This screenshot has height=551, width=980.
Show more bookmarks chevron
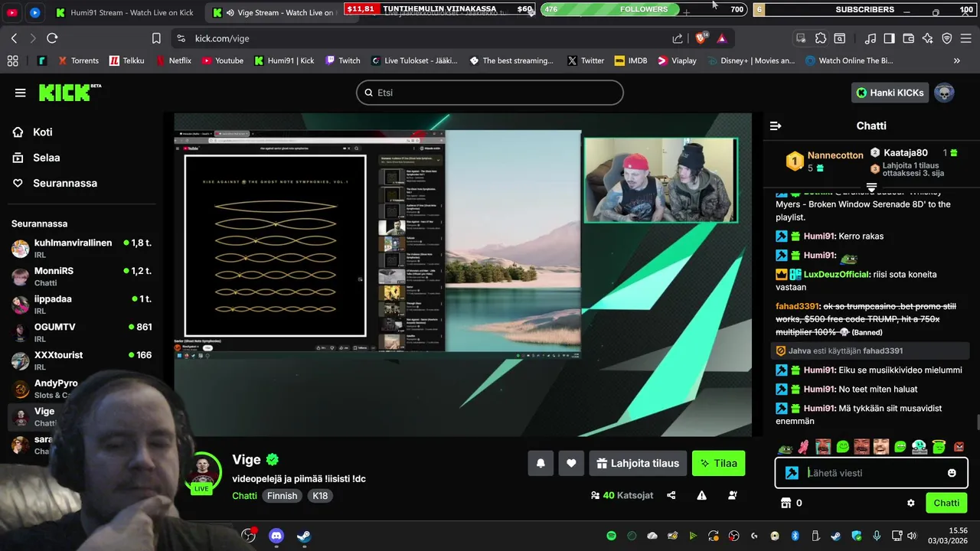pyautogui.click(x=956, y=60)
